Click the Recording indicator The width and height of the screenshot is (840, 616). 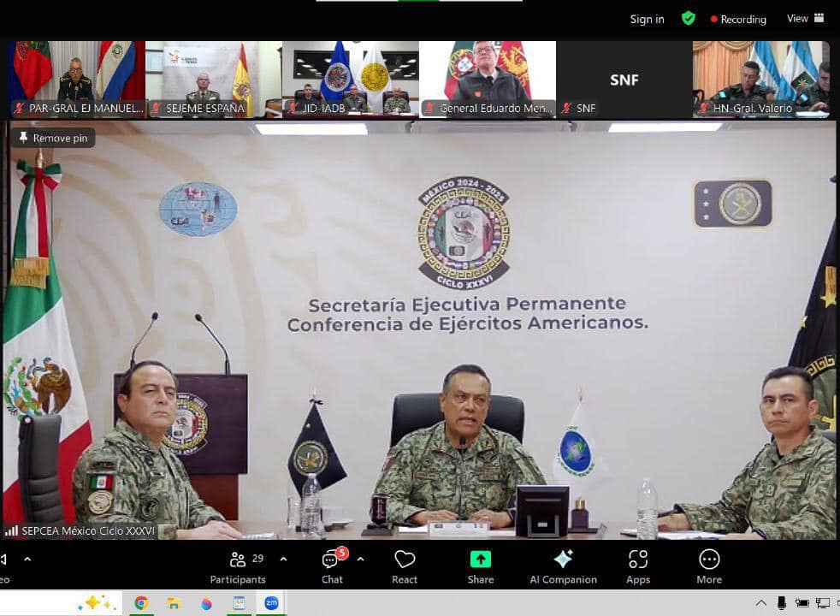coord(738,20)
